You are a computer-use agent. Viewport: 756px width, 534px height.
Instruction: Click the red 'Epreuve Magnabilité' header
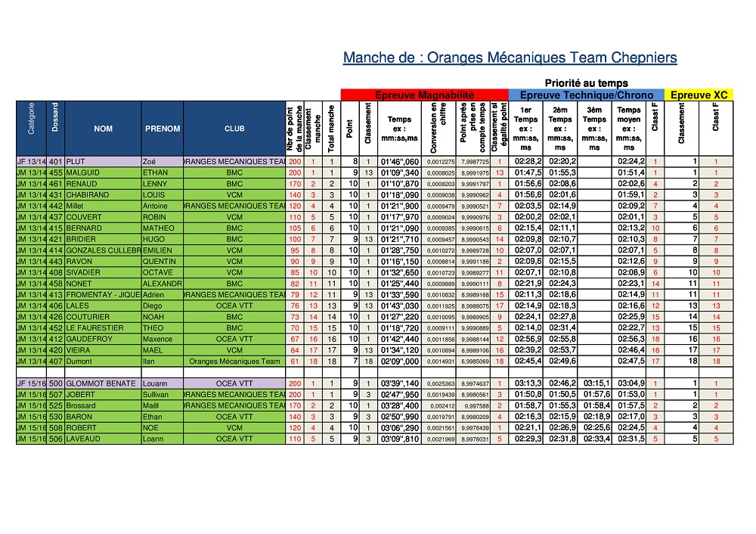point(424,95)
